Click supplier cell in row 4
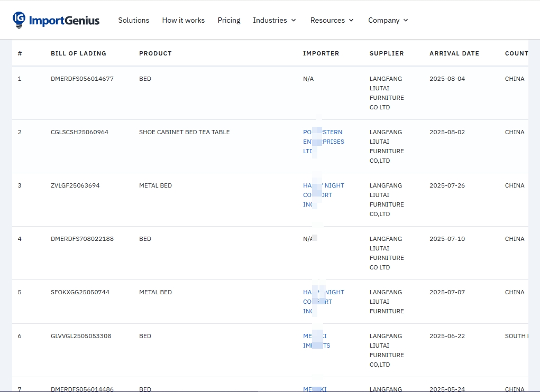This screenshot has height=392, width=540. coord(387,253)
